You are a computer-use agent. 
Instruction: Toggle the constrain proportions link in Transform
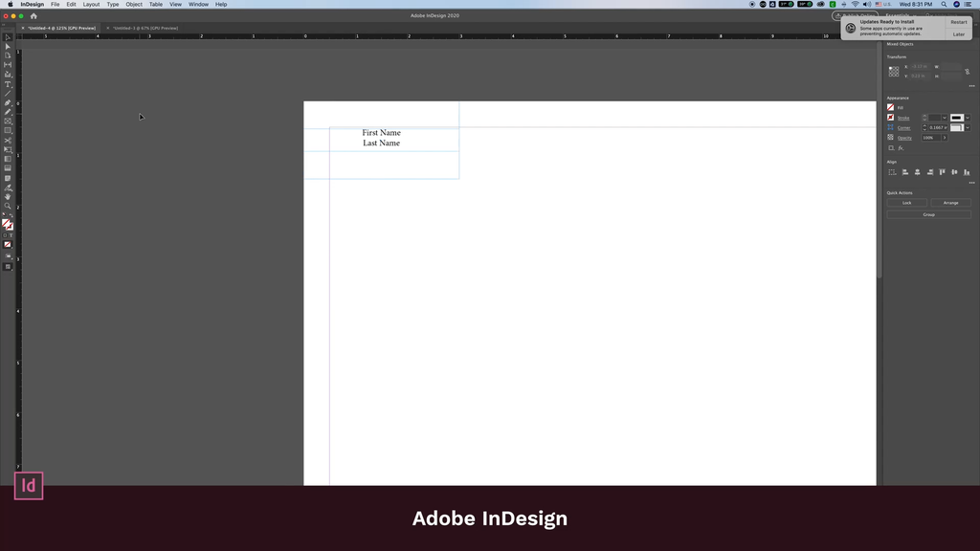pos(968,71)
